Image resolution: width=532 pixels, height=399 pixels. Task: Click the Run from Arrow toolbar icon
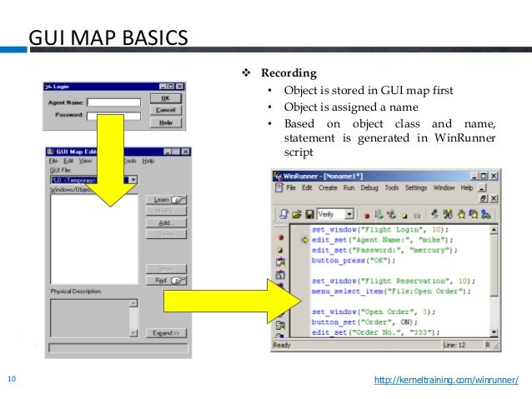(391, 214)
